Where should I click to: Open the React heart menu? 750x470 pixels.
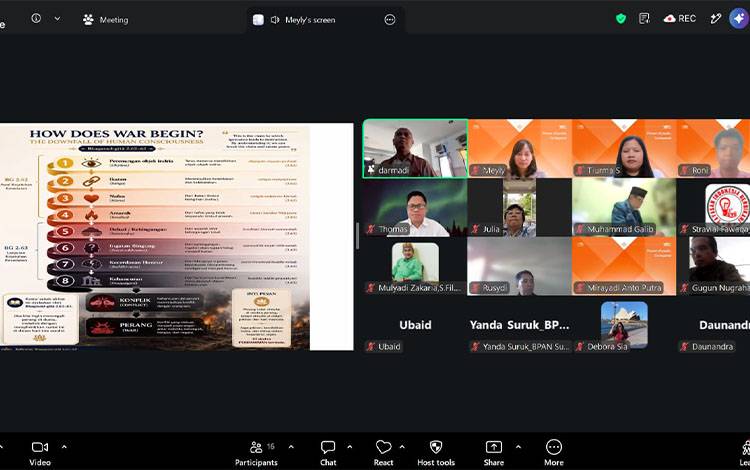[384, 453]
